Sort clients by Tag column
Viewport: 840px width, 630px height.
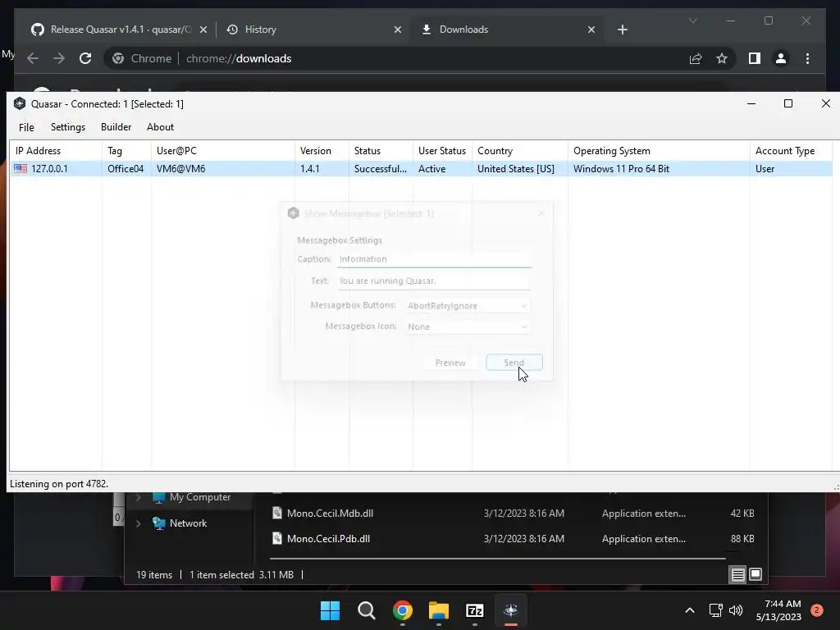[126, 151]
